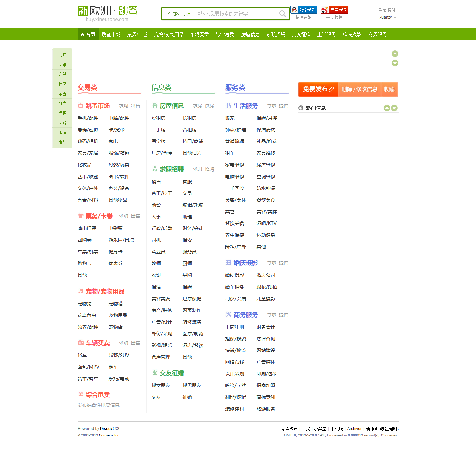476x455 pixels.
Task: Click the QQ登录 penguin login icon
Action: [x=294, y=10]
